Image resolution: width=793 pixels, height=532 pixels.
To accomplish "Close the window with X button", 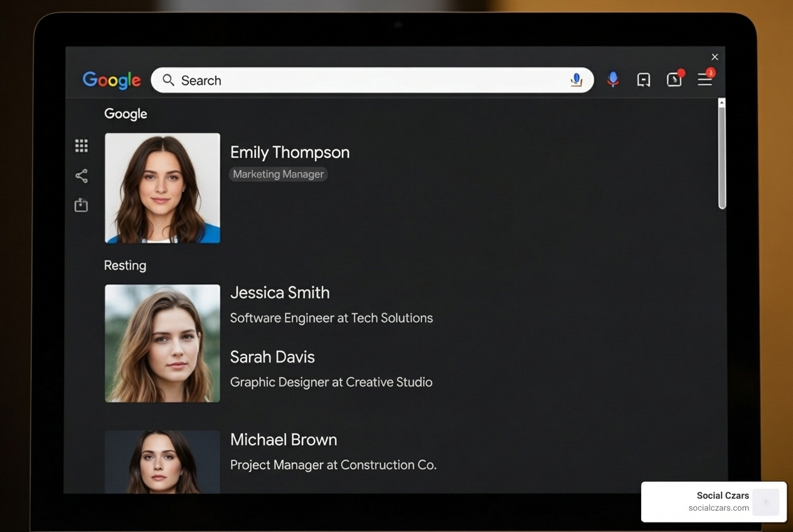I will [x=715, y=57].
